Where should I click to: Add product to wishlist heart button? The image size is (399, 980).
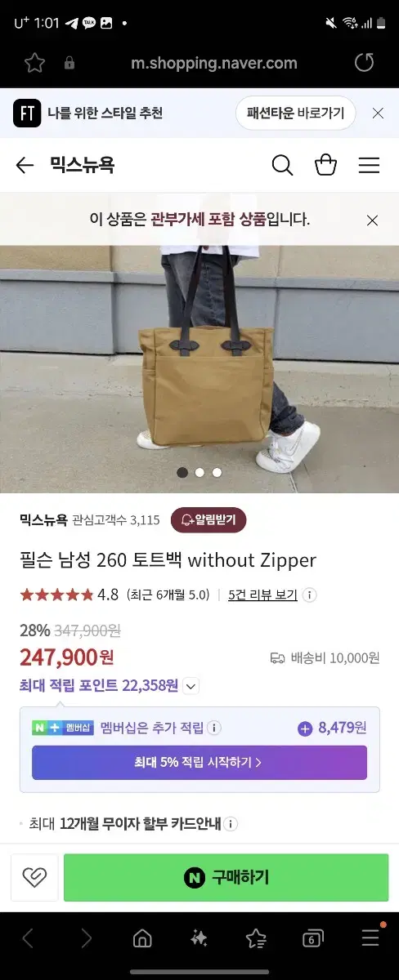[34, 878]
